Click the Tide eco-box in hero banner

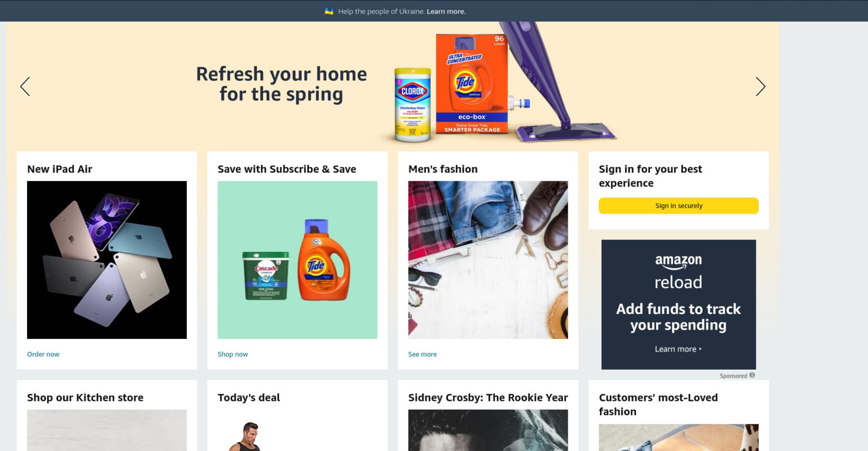point(472,84)
